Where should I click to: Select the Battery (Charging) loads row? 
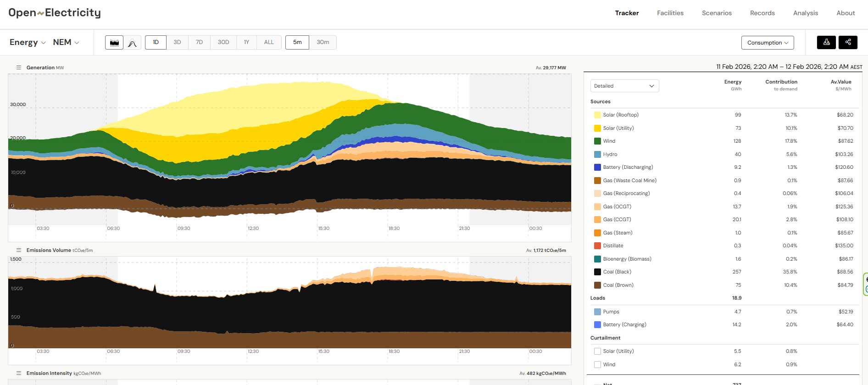point(624,324)
